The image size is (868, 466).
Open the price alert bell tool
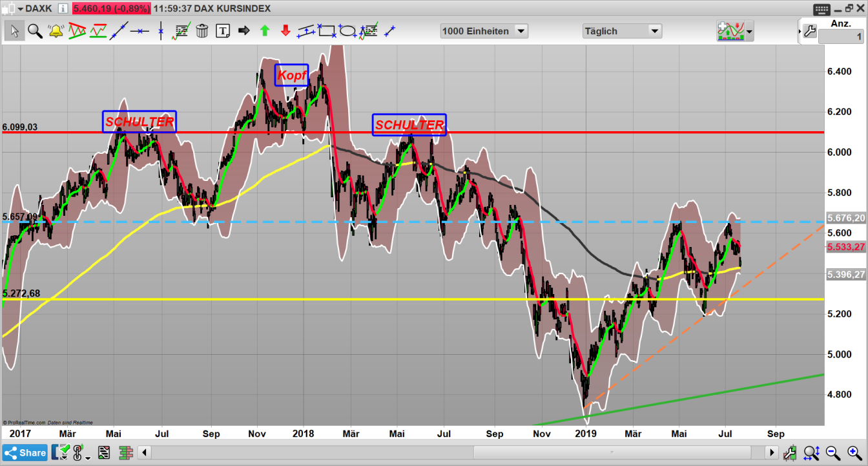click(56, 30)
